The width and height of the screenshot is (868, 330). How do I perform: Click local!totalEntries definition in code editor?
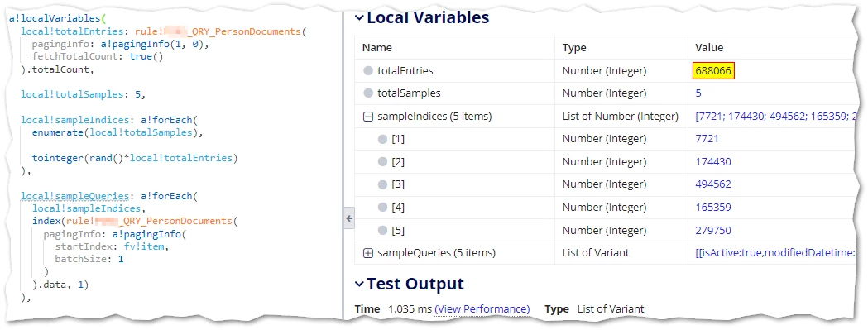74,31
